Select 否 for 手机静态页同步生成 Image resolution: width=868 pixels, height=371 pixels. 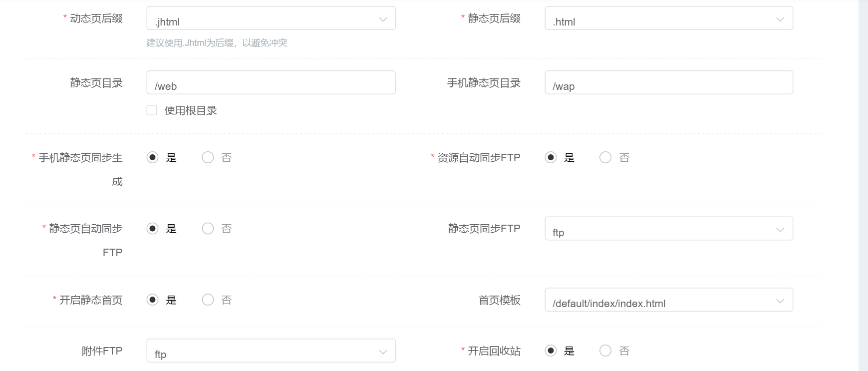tap(208, 158)
